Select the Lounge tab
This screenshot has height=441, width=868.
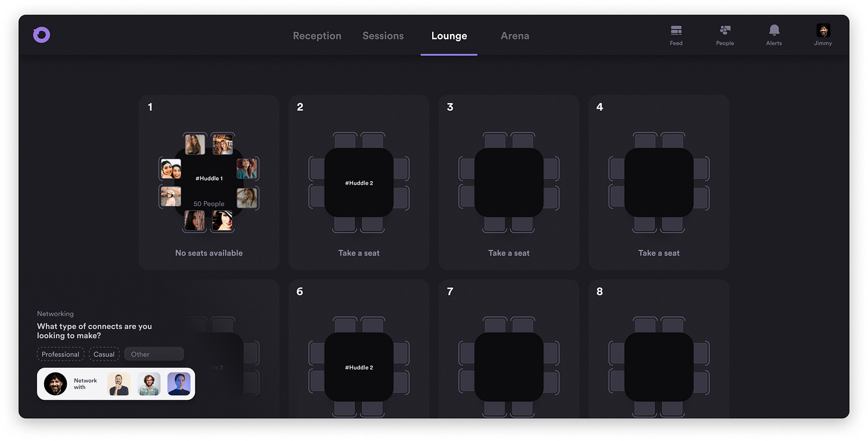tap(449, 36)
